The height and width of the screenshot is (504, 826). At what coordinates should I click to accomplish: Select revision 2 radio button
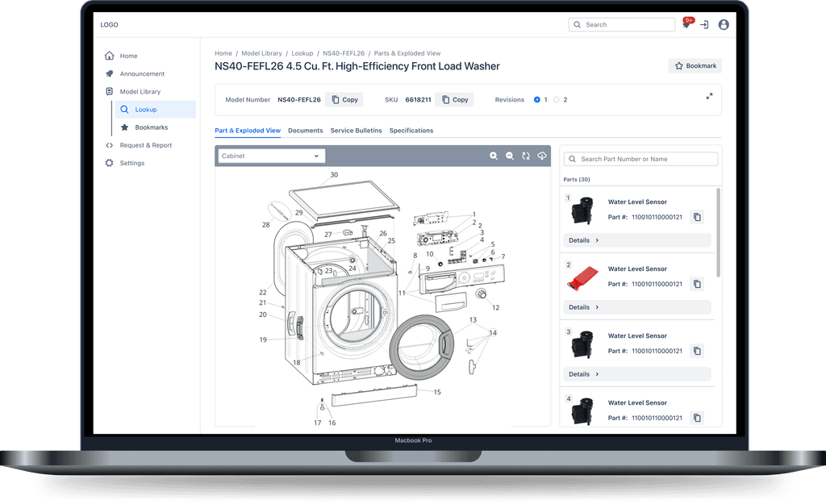point(557,99)
